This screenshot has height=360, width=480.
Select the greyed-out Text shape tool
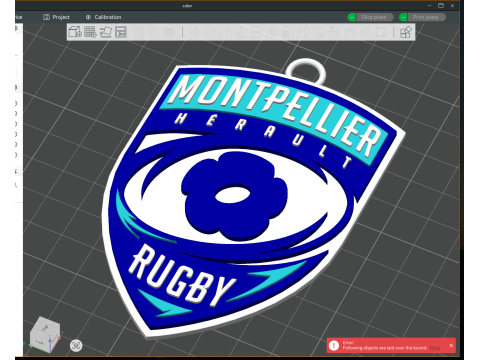(x=318, y=32)
